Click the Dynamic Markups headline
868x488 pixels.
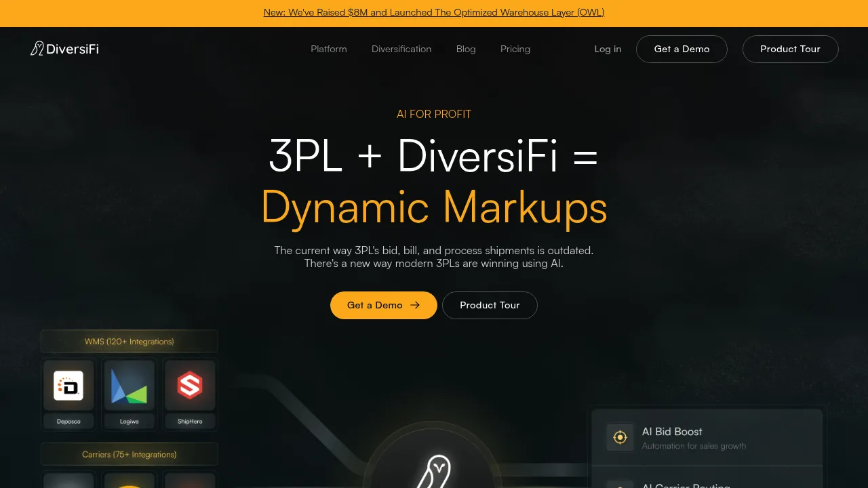point(434,206)
